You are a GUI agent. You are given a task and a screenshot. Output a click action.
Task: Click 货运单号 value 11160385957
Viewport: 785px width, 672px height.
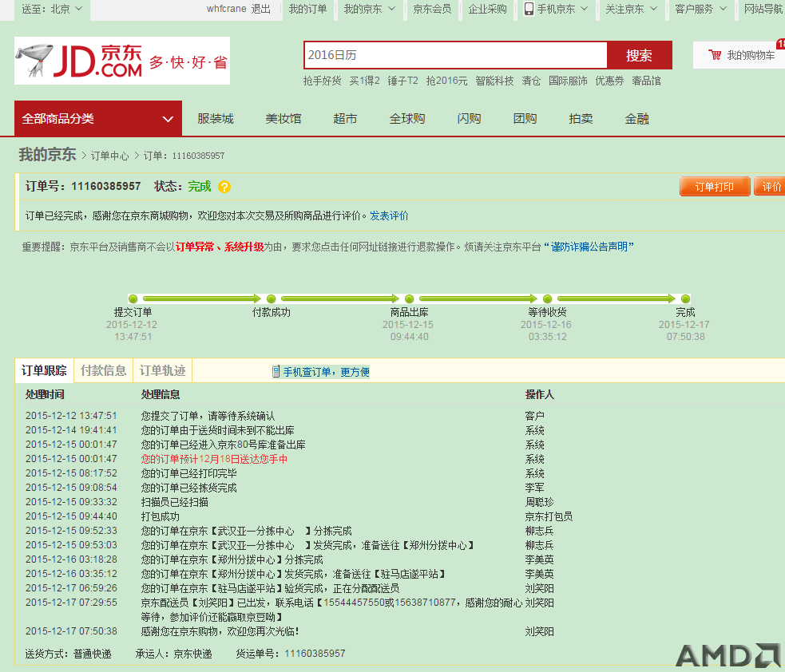[x=315, y=654]
